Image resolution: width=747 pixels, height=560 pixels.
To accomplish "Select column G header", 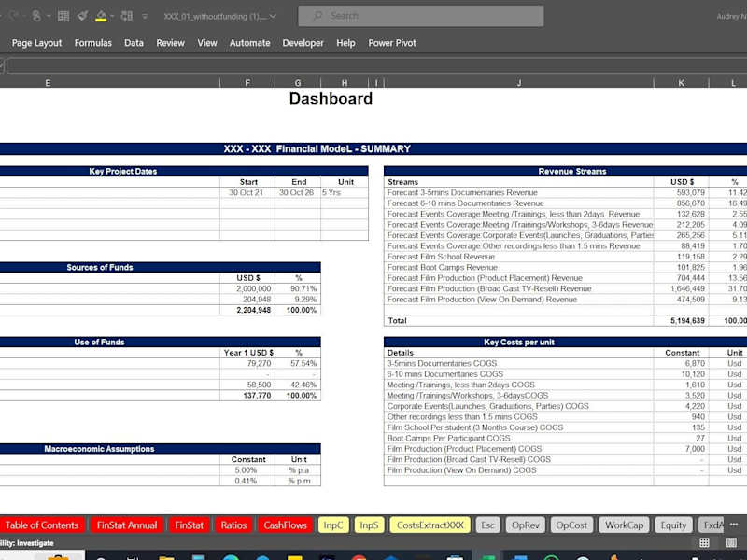I will [x=298, y=83].
